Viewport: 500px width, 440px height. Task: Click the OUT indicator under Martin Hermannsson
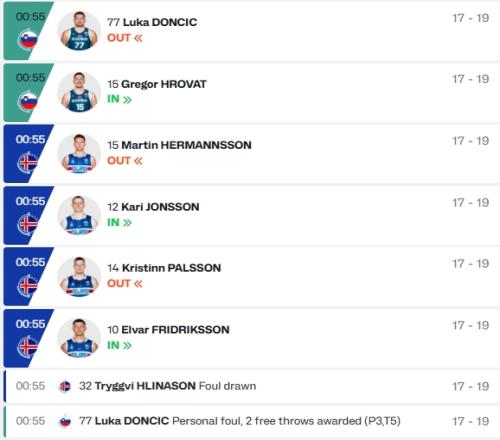125,161
